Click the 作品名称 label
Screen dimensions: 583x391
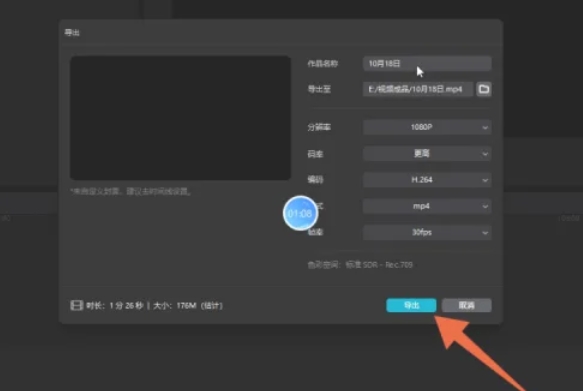(x=322, y=64)
